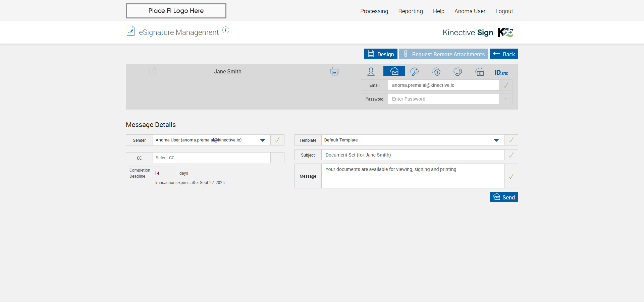Image resolution: width=644 pixels, height=302 pixels.
Task: Click the Completion Deadline days field
Action: click(x=164, y=173)
